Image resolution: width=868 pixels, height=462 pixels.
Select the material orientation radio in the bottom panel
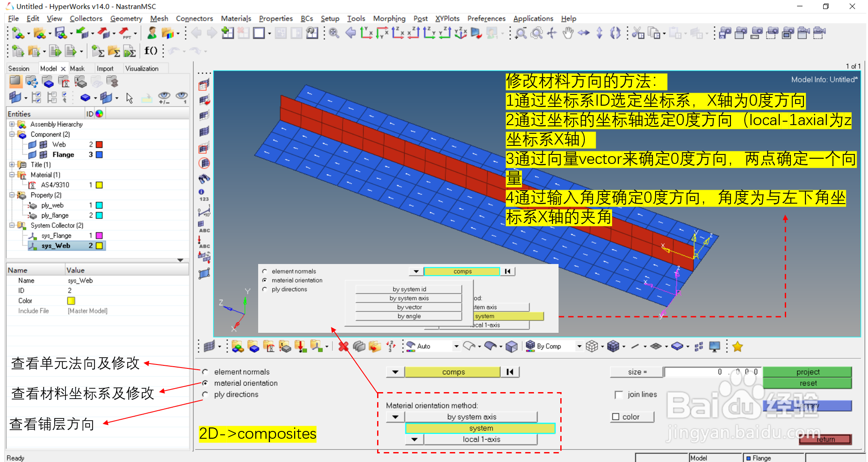[x=205, y=383]
